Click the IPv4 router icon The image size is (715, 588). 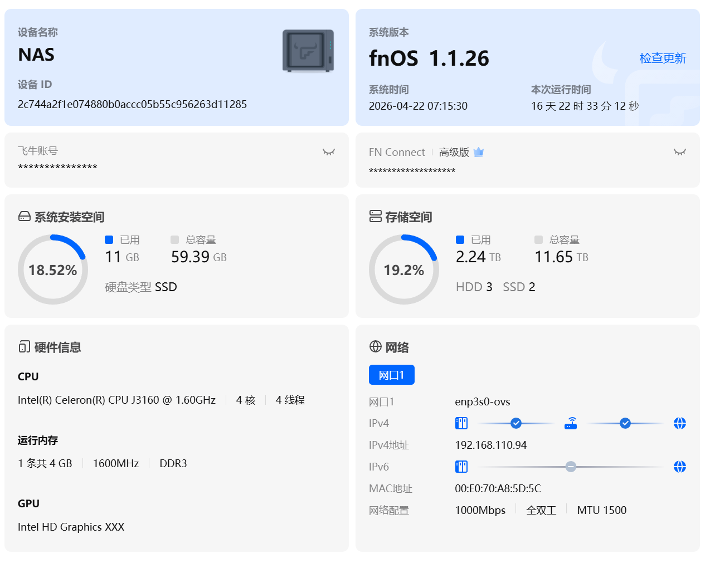pos(571,423)
